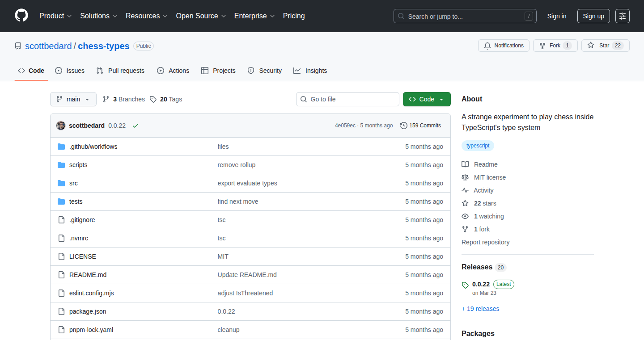Open the .nvmrc file
Viewport: 644px width, 340px height.
(x=79, y=238)
